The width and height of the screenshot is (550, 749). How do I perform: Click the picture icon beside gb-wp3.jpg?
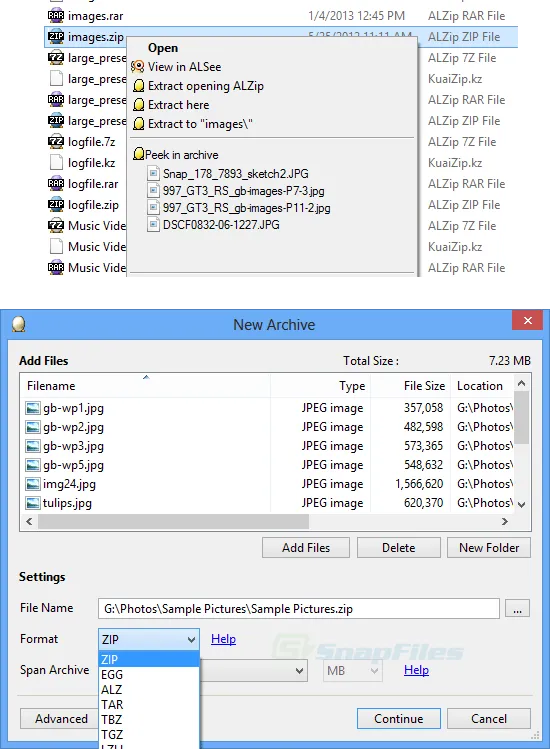click(33, 446)
